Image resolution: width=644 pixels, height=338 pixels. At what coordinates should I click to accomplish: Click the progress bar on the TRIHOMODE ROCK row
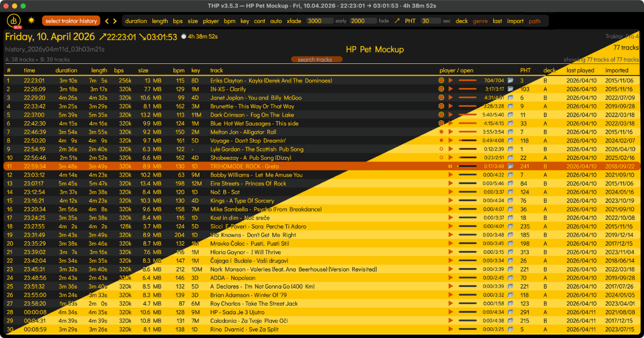tap(467, 166)
